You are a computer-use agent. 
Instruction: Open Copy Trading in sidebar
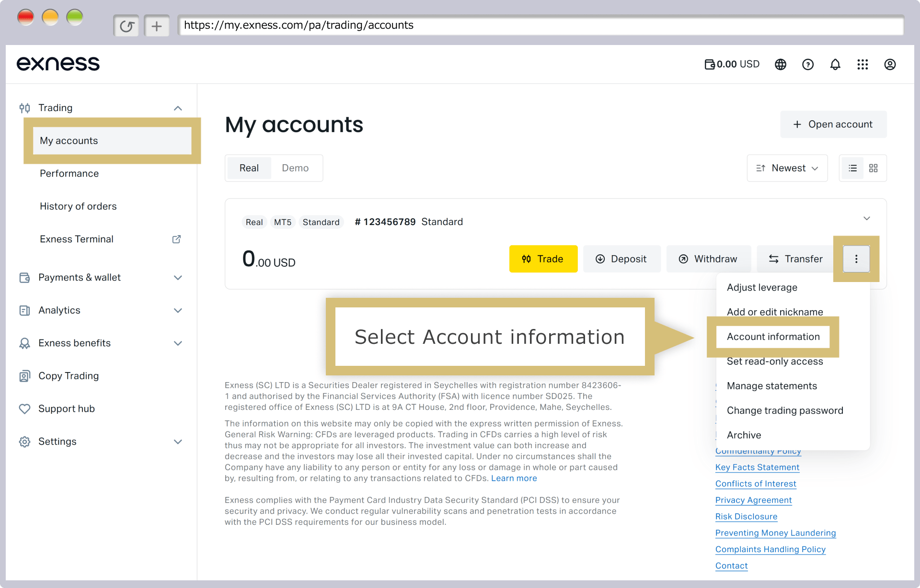tap(69, 376)
